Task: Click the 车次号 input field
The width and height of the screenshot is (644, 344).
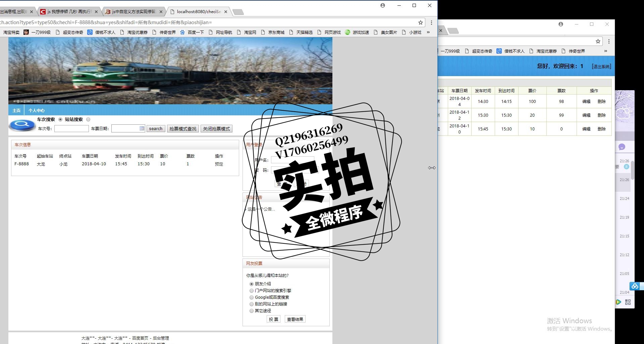Action: pyautogui.click(x=71, y=129)
